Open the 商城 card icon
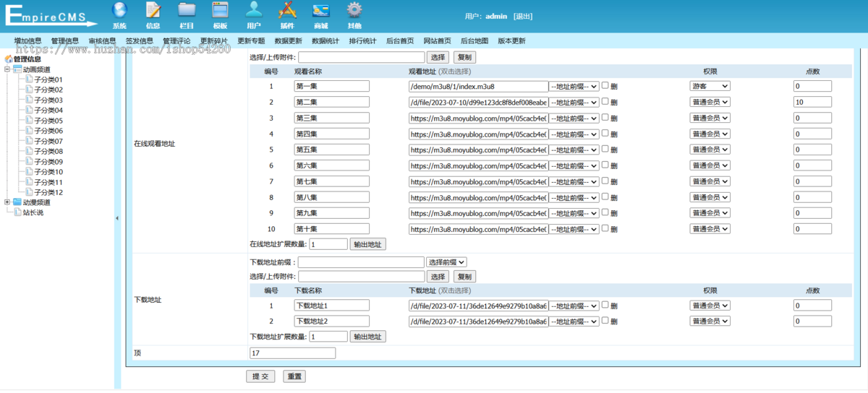The height and width of the screenshot is (393, 868). [x=320, y=10]
